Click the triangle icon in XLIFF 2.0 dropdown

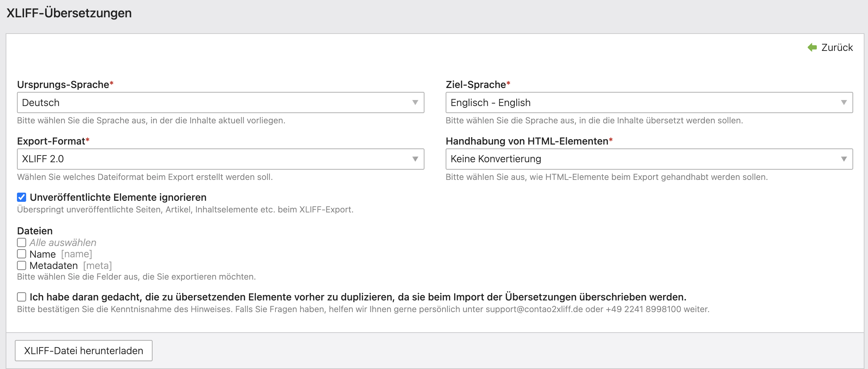pyautogui.click(x=415, y=159)
